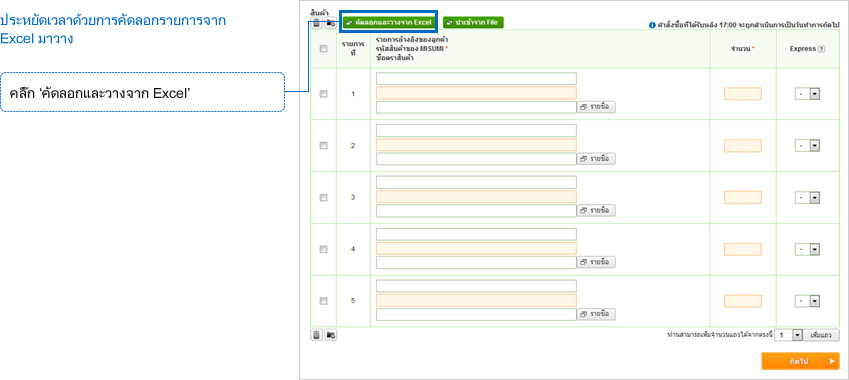Click the customer reference field in row 5

click(x=476, y=286)
